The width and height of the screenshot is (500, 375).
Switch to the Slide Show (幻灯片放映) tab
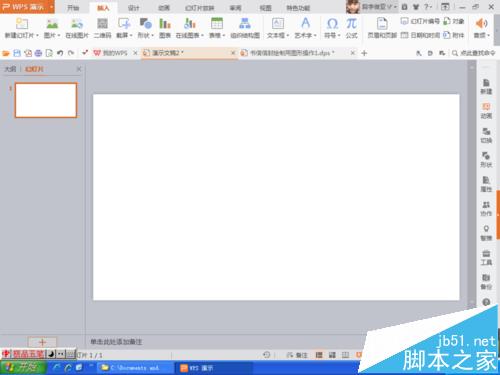click(x=200, y=8)
